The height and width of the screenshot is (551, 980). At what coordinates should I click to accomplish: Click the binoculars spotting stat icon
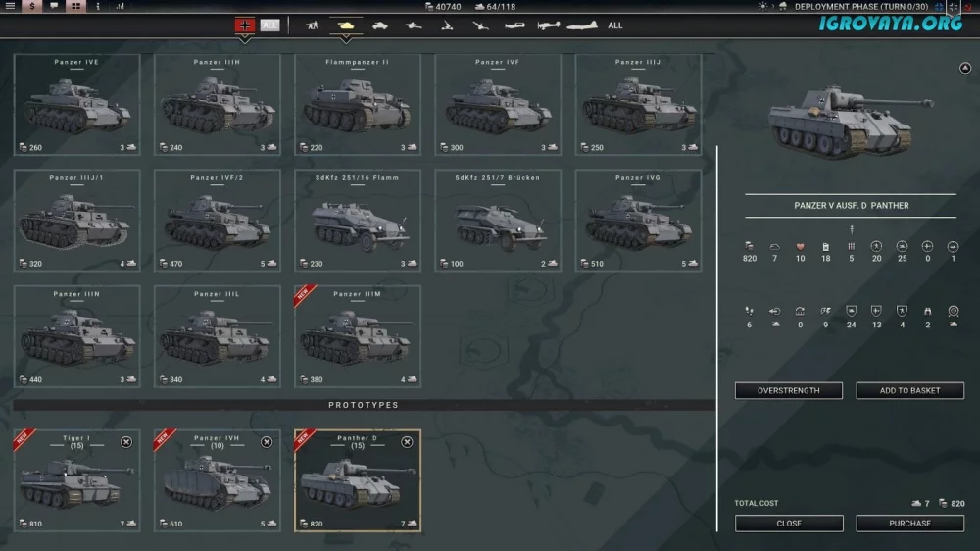click(x=927, y=311)
